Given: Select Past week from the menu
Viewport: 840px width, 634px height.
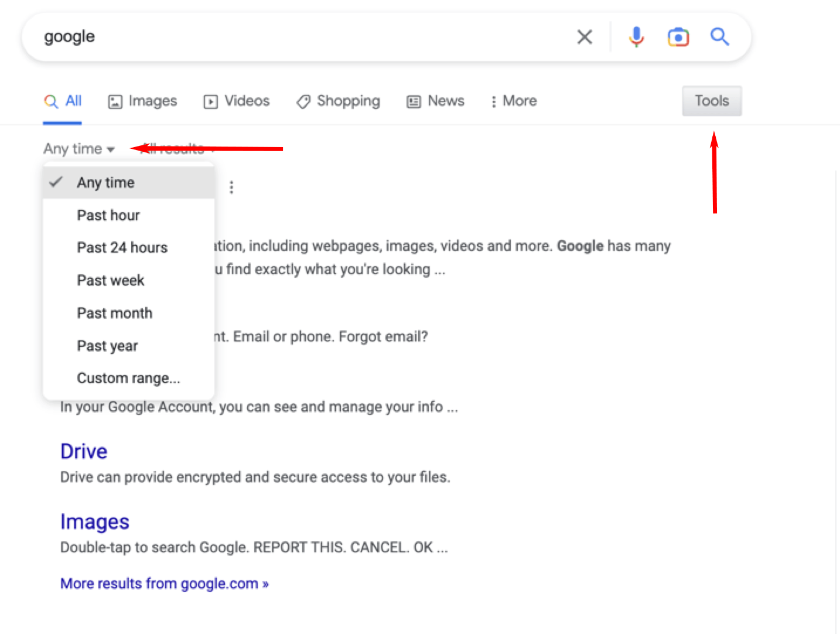Looking at the screenshot, I should coord(111,280).
